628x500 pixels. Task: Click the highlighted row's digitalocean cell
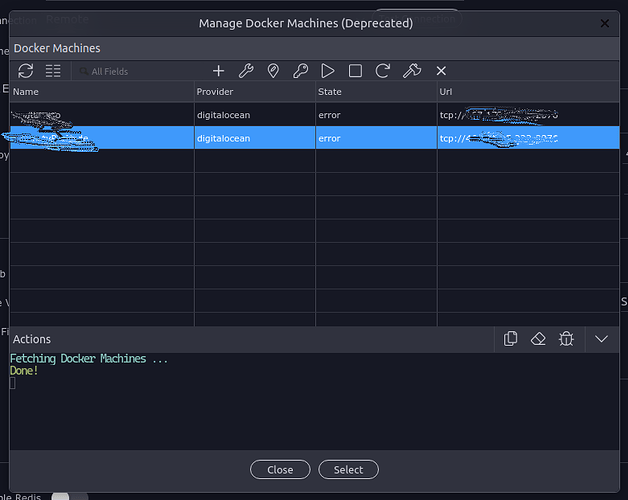(x=255, y=138)
